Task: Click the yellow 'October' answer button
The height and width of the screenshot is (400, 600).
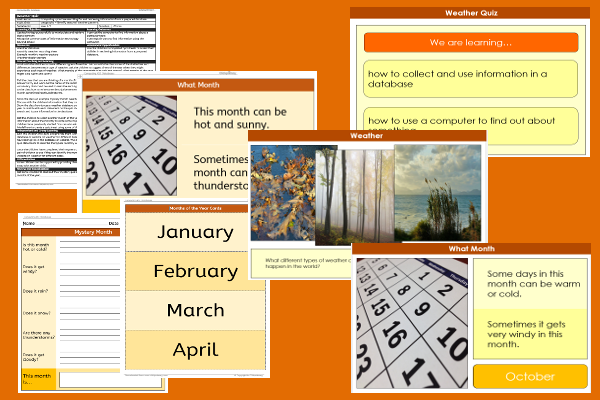Action: pos(530,377)
